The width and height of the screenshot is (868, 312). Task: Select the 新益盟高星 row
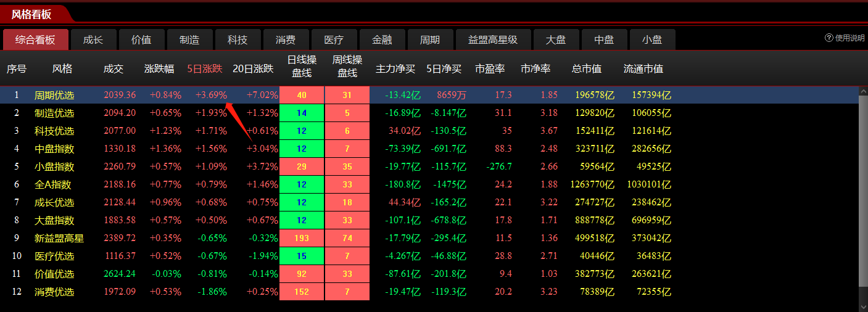point(59,239)
